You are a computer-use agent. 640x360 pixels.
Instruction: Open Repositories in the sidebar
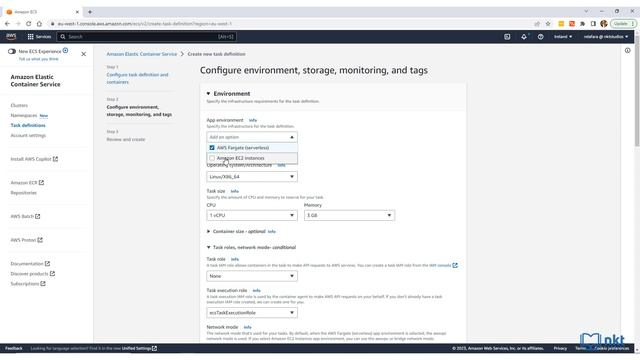[23, 193]
